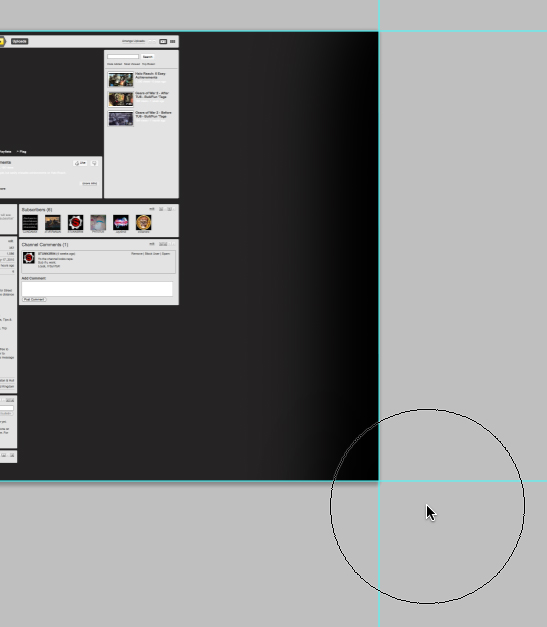The image size is (547, 627).
Task: Click the thumbs-down dislike button
Action: coord(94,163)
